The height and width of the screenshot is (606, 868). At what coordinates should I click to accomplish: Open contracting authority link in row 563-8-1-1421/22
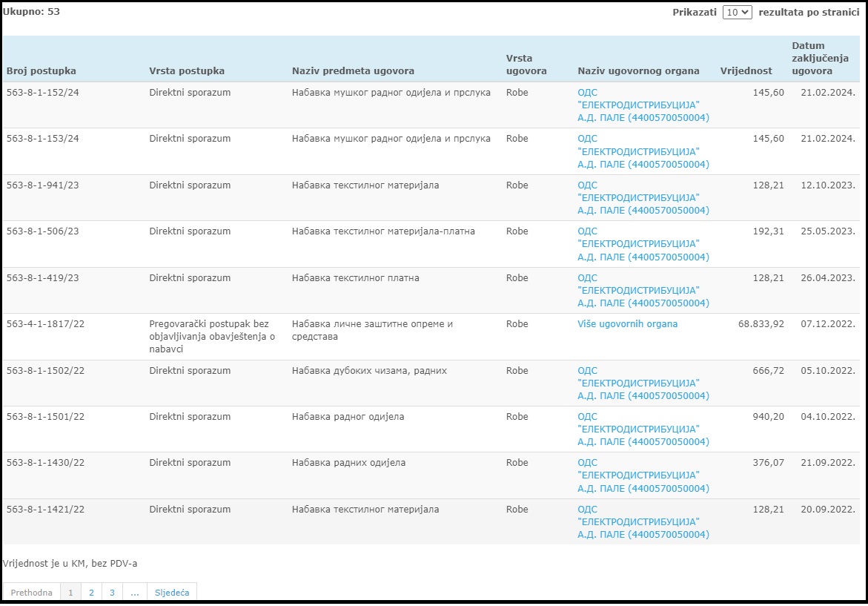tap(643, 521)
